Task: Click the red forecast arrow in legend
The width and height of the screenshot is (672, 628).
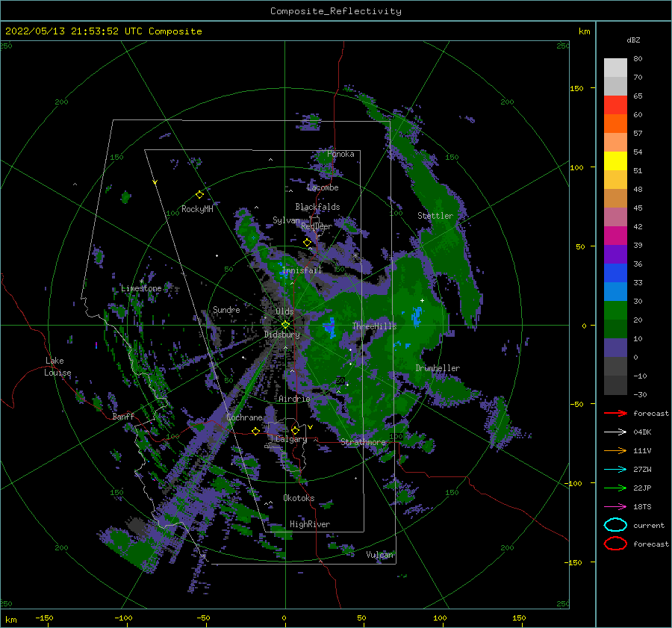Action: (615, 413)
